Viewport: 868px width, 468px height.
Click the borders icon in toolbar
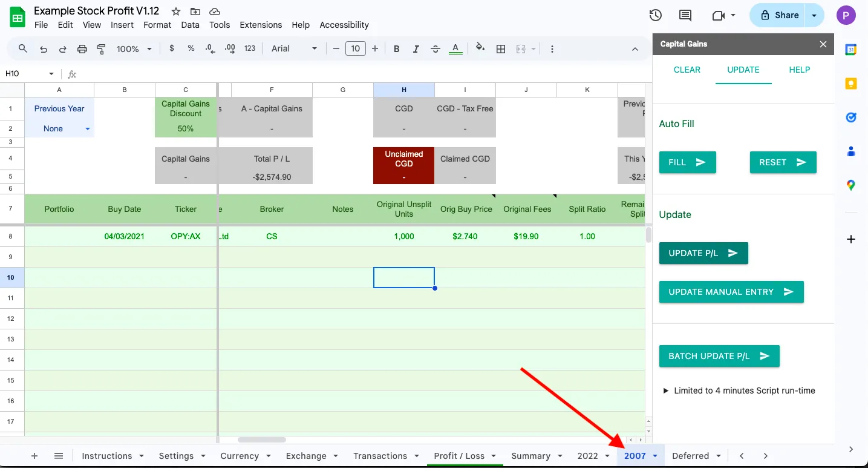click(501, 49)
